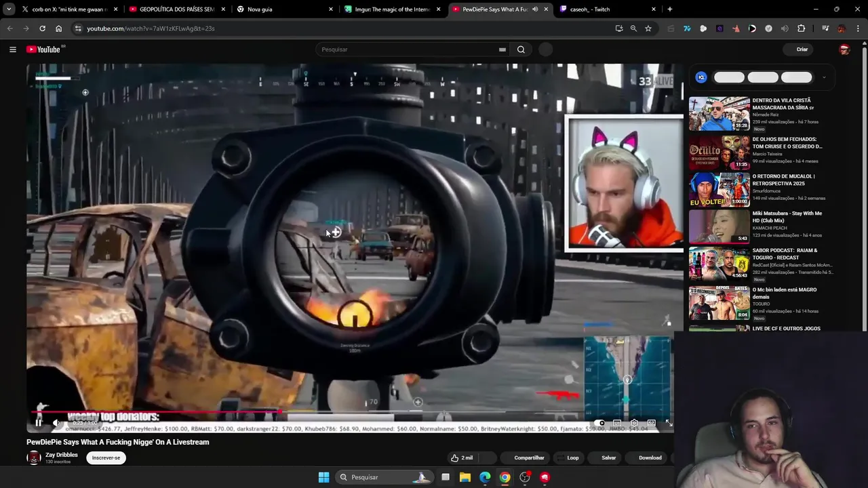
Task: Open 'O RETORNO DE MUCALOL' video thumbnail
Action: tap(719, 189)
